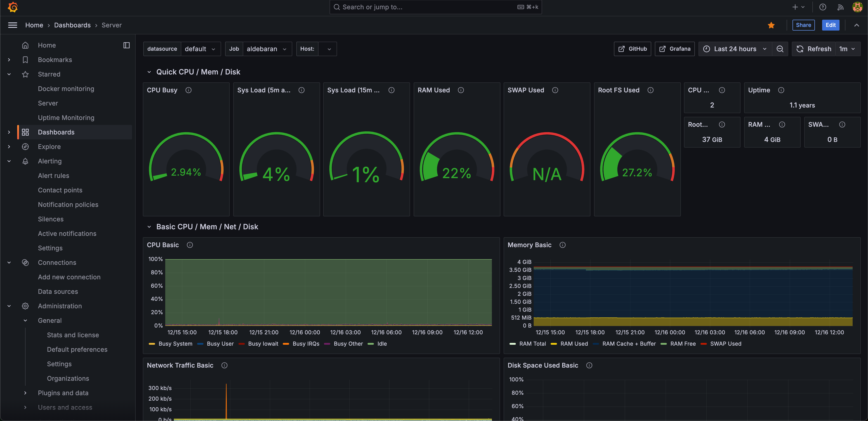This screenshot has height=421, width=868.
Task: Click the Share button
Action: click(x=804, y=25)
